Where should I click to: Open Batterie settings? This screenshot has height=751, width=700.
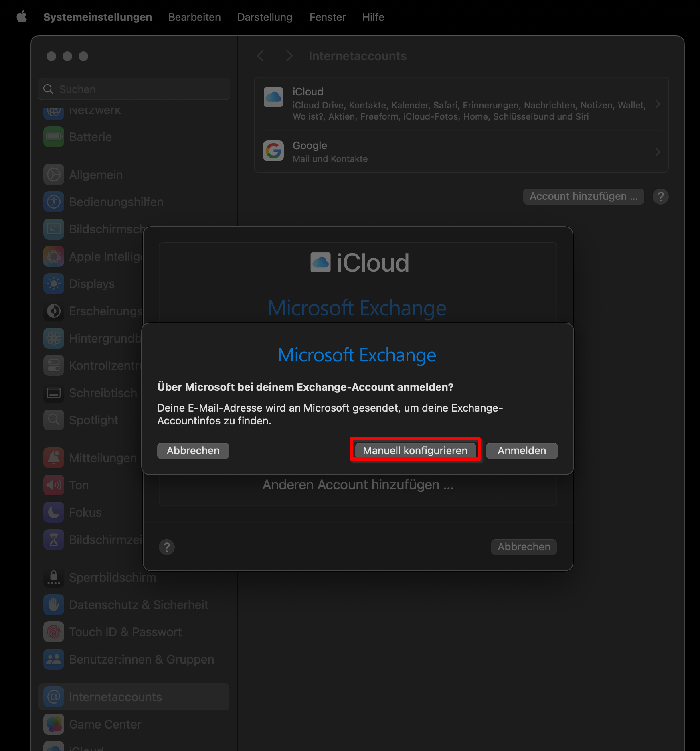tap(134, 137)
